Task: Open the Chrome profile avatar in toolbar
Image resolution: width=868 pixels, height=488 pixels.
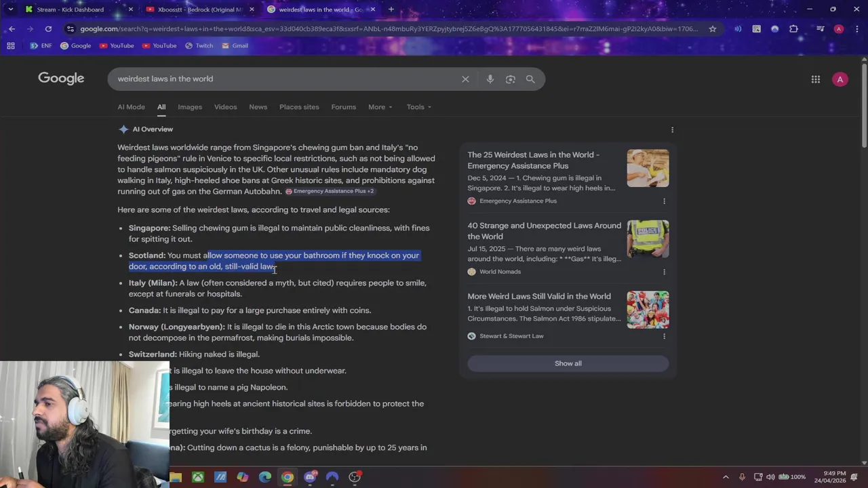Action: (839, 29)
